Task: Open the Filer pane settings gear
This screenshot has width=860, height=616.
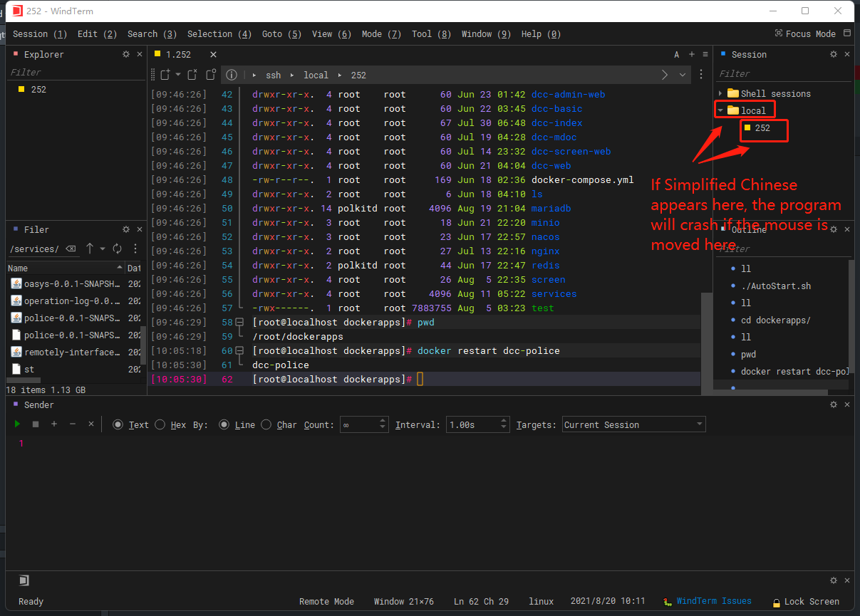Action: tap(126, 229)
